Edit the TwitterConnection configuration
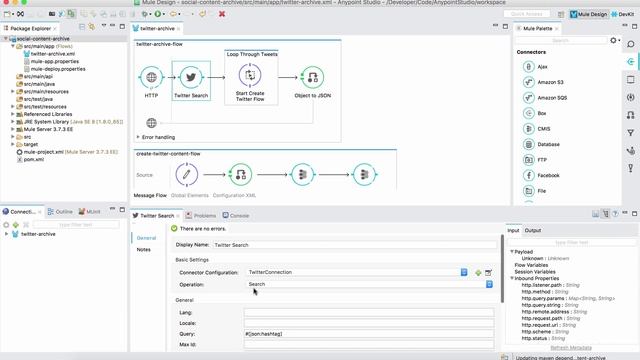 point(489,273)
